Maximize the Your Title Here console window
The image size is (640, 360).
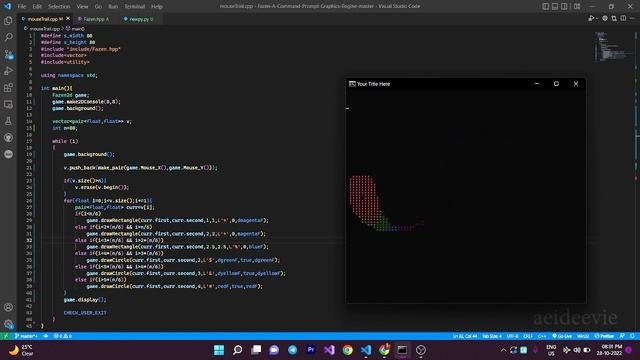[556, 84]
